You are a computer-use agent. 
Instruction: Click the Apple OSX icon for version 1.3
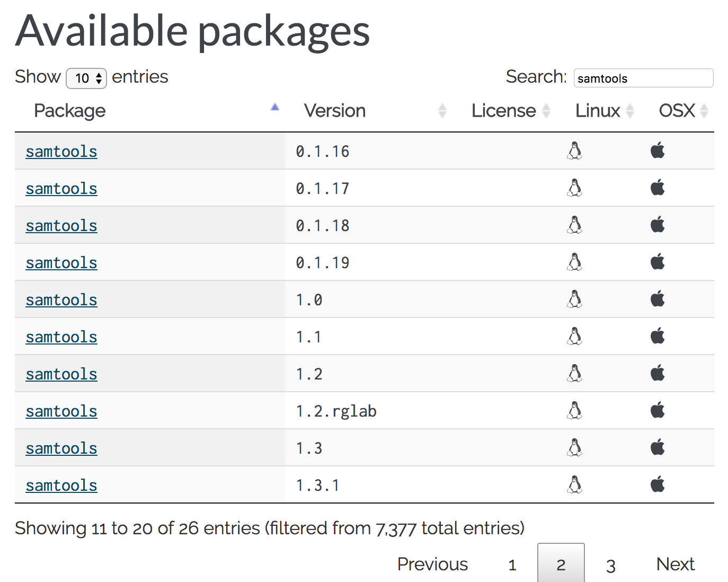click(658, 448)
